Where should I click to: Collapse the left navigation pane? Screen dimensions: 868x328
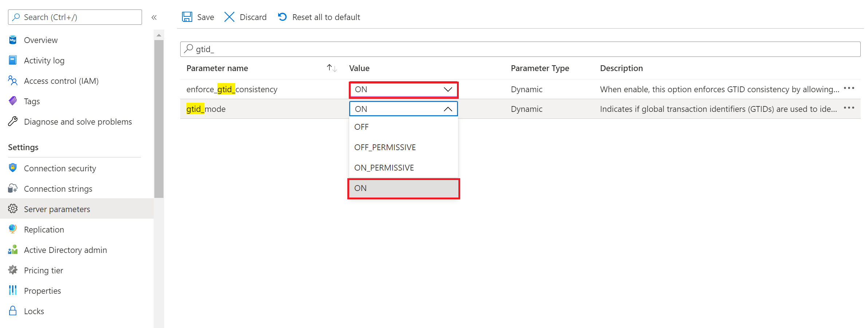[x=154, y=17]
